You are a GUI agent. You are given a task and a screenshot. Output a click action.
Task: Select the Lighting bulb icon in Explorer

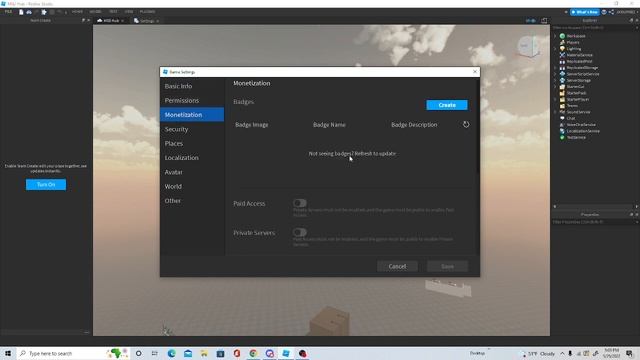coord(562,49)
